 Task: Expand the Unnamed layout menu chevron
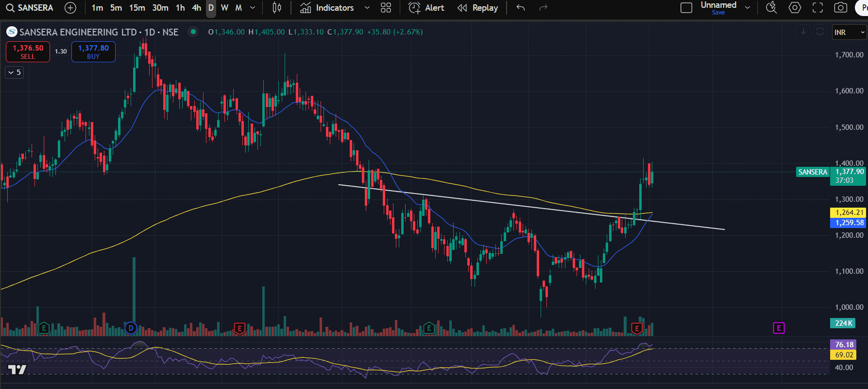[748, 8]
